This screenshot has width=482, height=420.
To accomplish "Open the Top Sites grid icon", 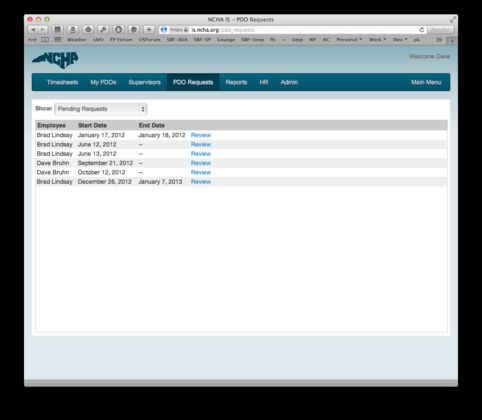I will pyautogui.click(x=58, y=40).
